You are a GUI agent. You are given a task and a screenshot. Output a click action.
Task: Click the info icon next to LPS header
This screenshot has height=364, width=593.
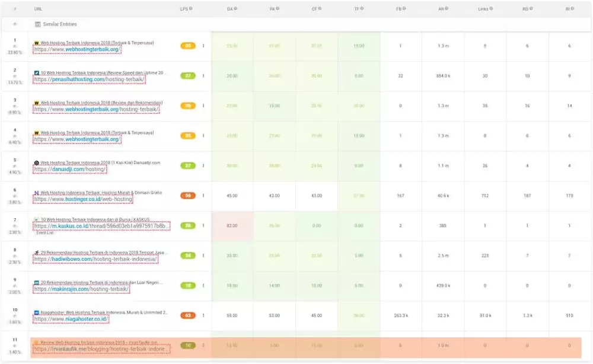coord(191,8)
